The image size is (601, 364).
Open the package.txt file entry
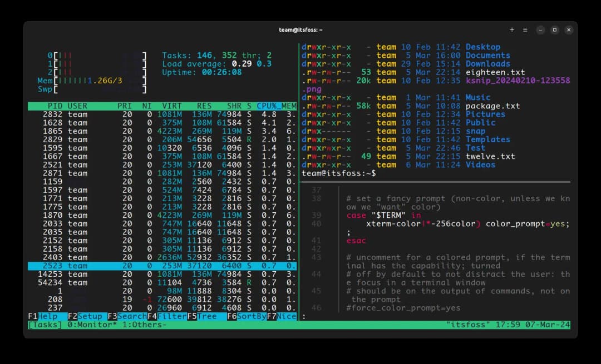tap(493, 106)
